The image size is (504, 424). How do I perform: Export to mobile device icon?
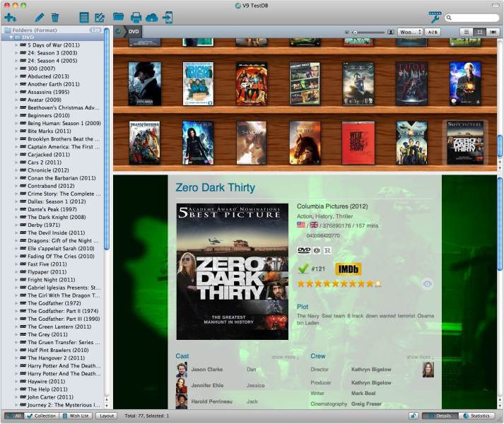point(168,18)
